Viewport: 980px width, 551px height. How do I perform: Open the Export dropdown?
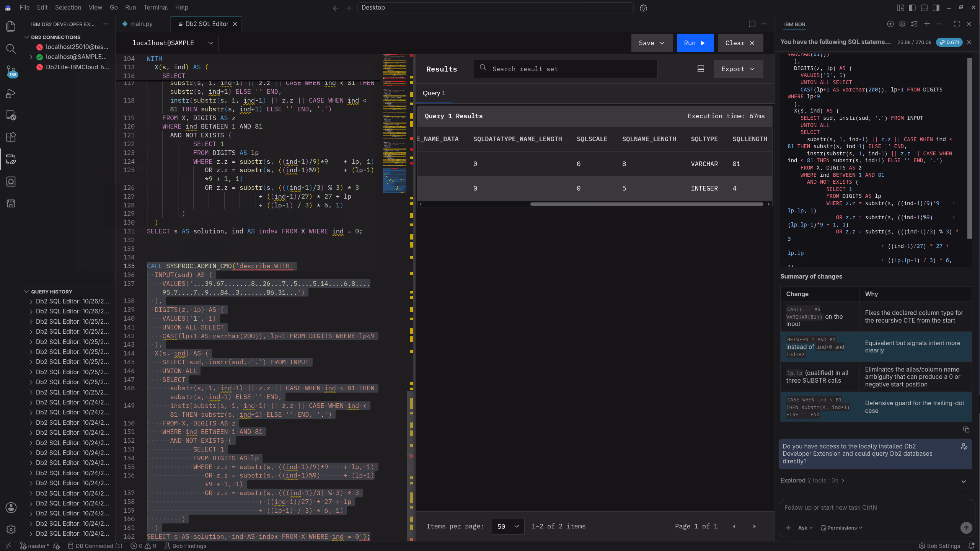click(739, 69)
